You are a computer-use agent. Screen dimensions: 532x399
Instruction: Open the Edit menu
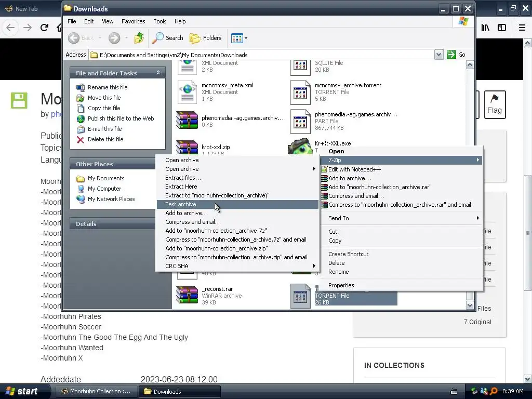pos(89,21)
